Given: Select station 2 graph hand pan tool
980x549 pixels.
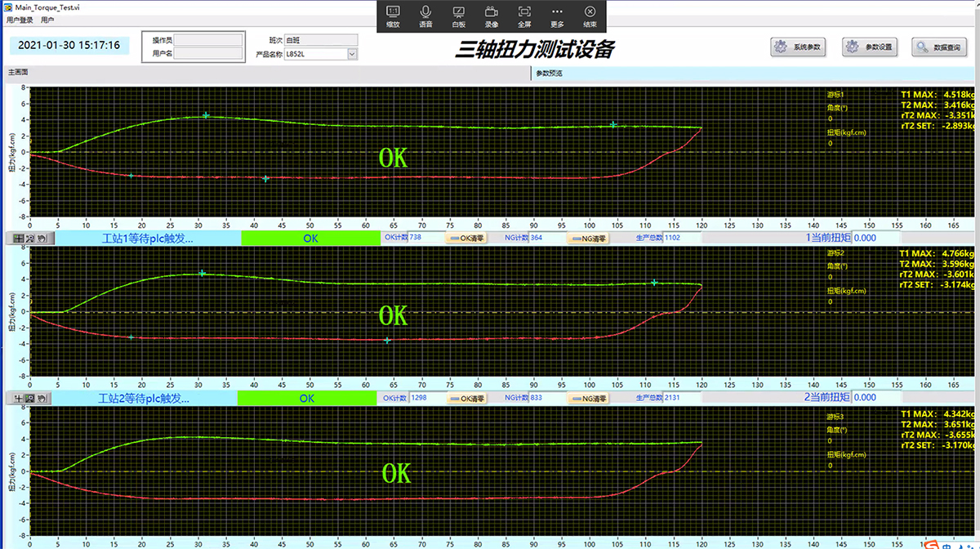Looking at the screenshot, I should [x=42, y=399].
